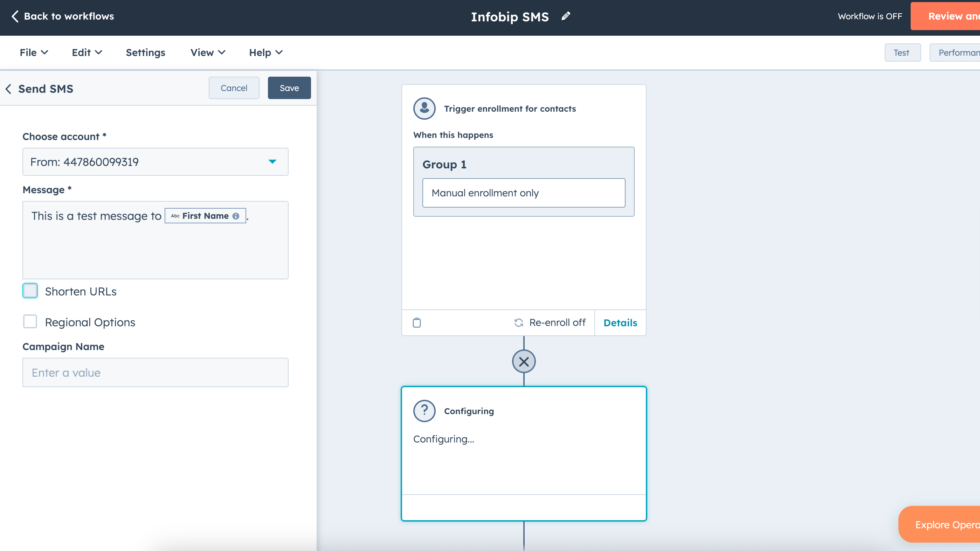Click the back arrow next to Back to workflows
This screenshot has width=980, height=551.
point(15,16)
